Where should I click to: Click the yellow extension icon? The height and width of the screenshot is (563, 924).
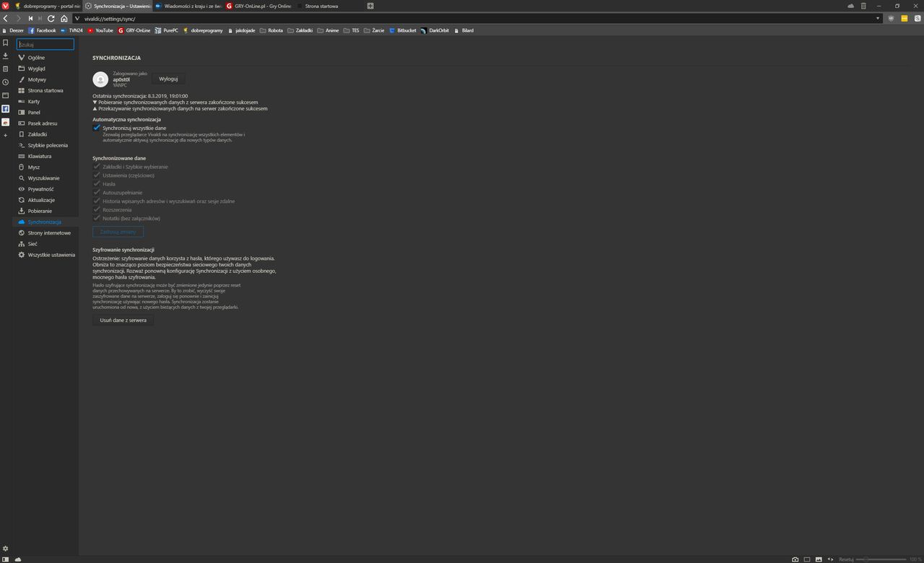[x=904, y=18]
